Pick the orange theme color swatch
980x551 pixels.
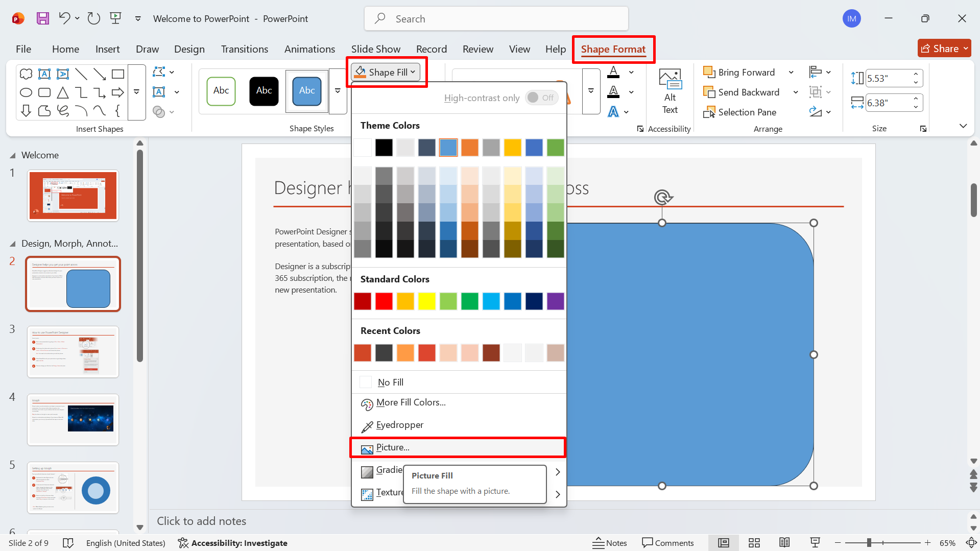pos(470,148)
